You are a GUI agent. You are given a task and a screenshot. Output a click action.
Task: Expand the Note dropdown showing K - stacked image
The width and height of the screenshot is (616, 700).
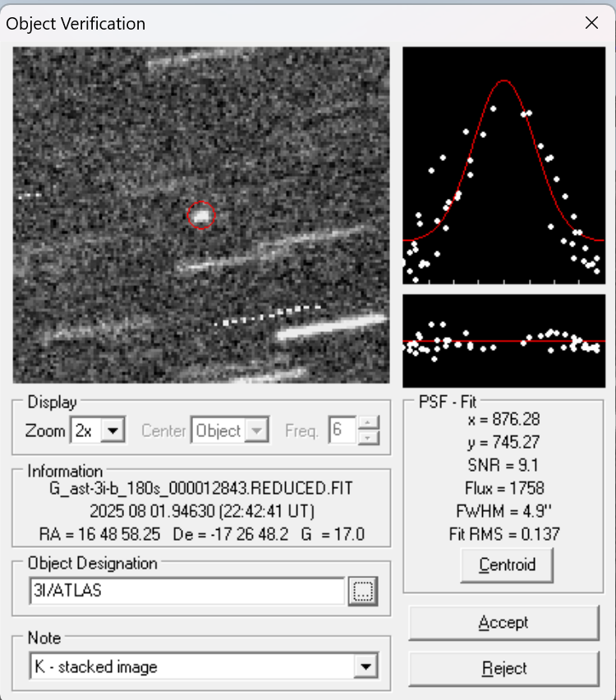pyautogui.click(x=365, y=666)
